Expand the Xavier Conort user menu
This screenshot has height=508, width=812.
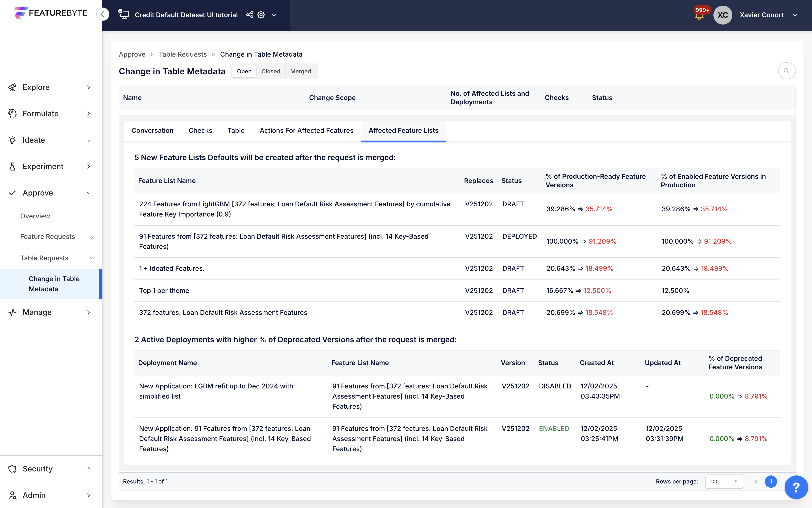pos(795,15)
